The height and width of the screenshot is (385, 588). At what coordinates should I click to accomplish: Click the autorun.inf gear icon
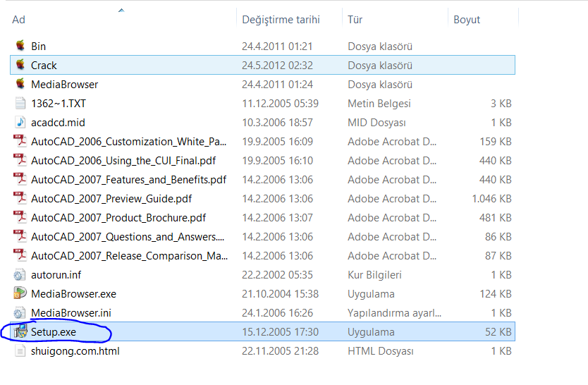[x=20, y=275]
